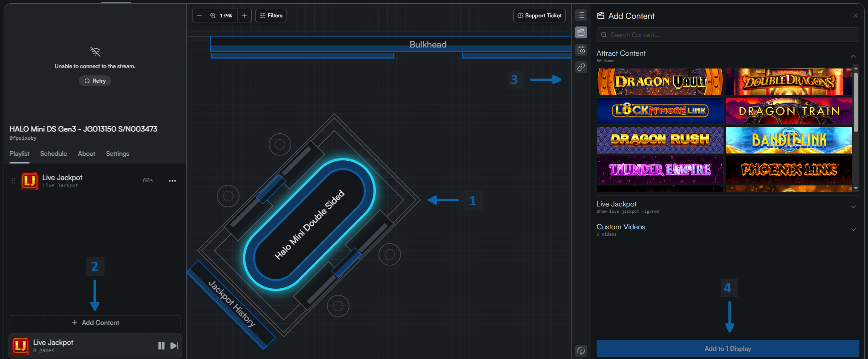Open the About tab
Image resolution: width=868 pixels, height=359 pixels.
pyautogui.click(x=87, y=154)
